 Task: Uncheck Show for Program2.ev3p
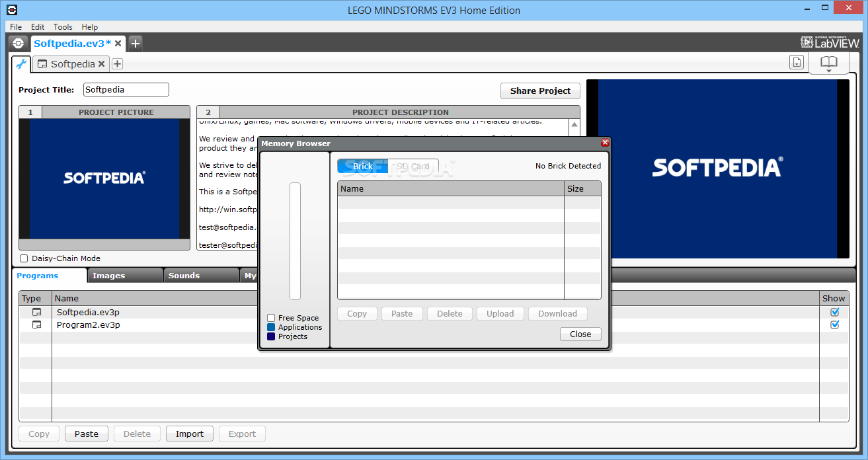pos(834,325)
